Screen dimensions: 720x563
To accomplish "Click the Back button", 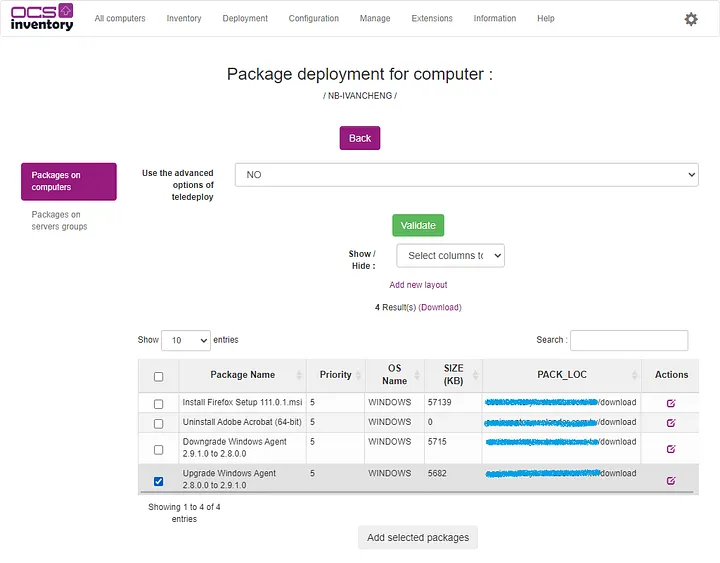I will pos(360,138).
